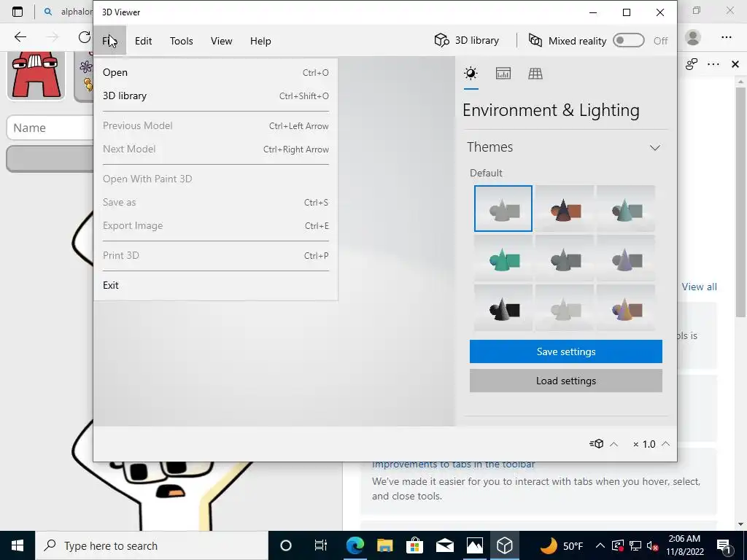Open the Environment & Lighting tab icon
Screen dimensions: 747x560
tap(471, 74)
